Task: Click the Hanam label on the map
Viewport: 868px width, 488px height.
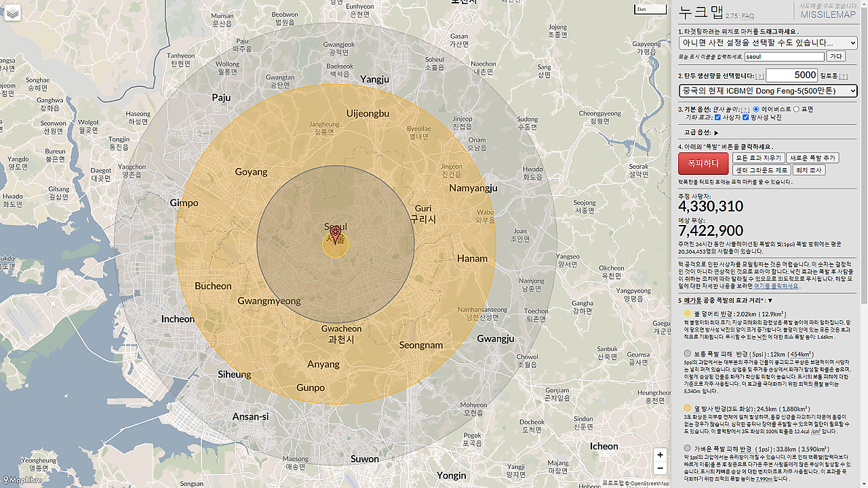Action: (472, 258)
